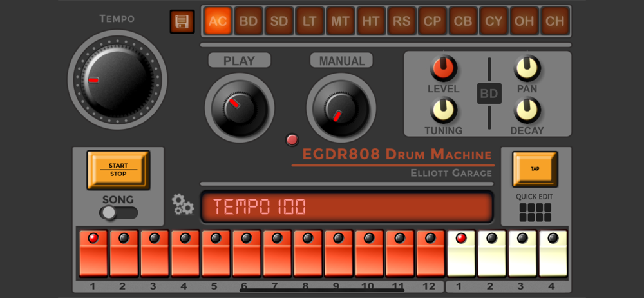
Task: Toggle step pad 5
Action: [216, 253]
